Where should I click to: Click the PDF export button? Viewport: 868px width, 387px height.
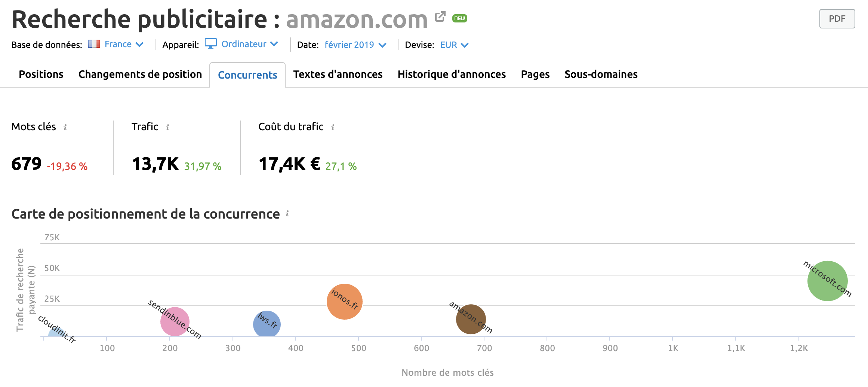point(837,18)
